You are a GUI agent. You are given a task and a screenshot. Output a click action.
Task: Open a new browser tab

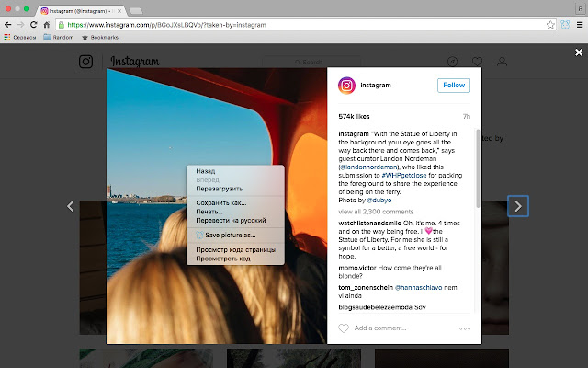point(135,11)
